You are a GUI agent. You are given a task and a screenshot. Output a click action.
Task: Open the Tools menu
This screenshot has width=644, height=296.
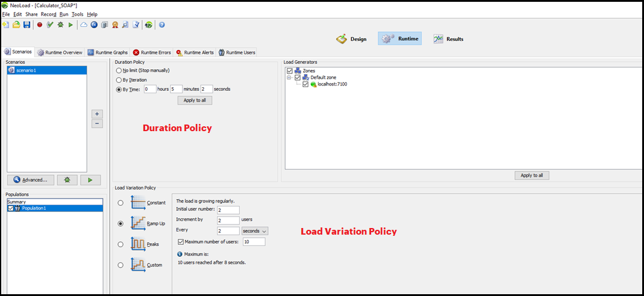tap(78, 14)
